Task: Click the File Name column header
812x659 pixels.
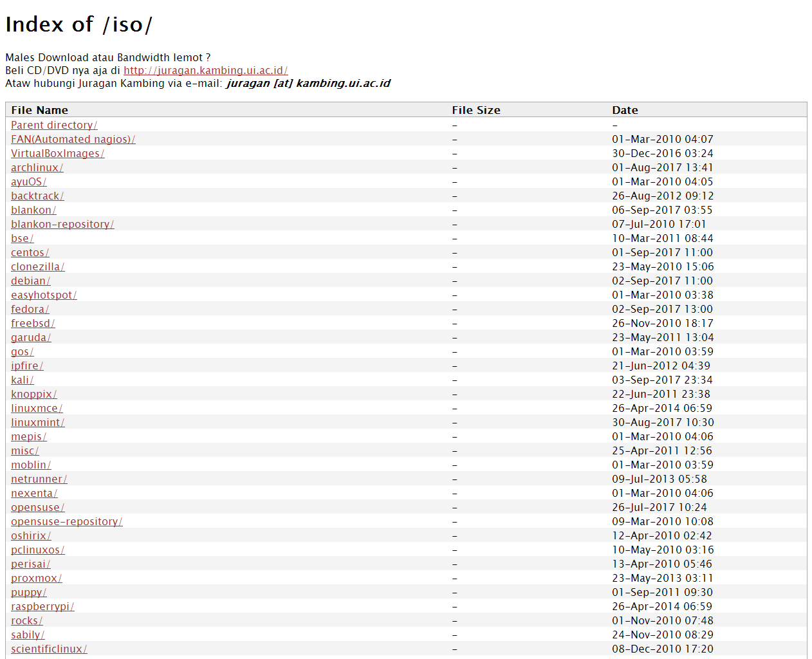Action: coord(39,110)
